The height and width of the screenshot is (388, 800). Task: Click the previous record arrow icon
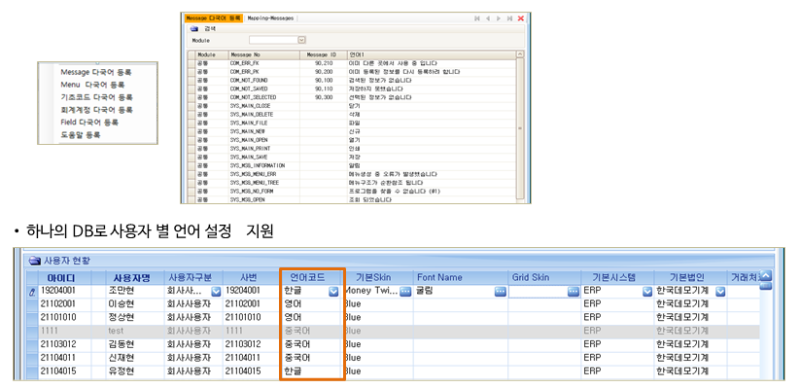pos(488,18)
